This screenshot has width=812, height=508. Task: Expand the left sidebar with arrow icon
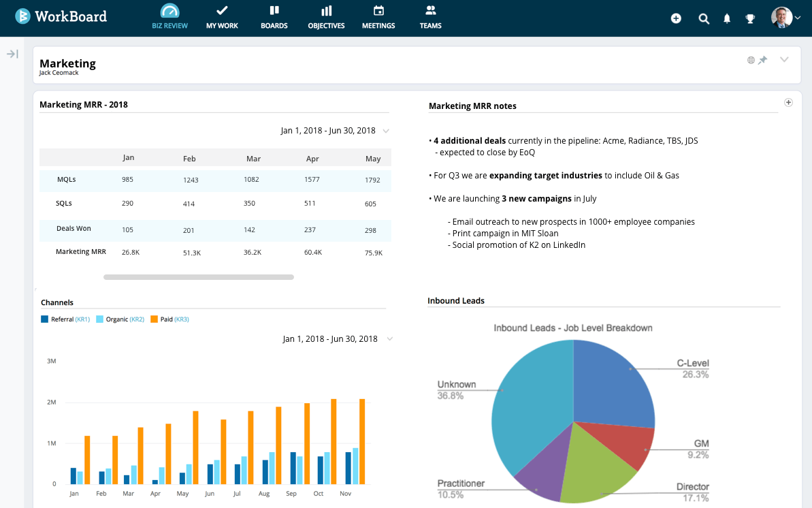click(x=12, y=54)
